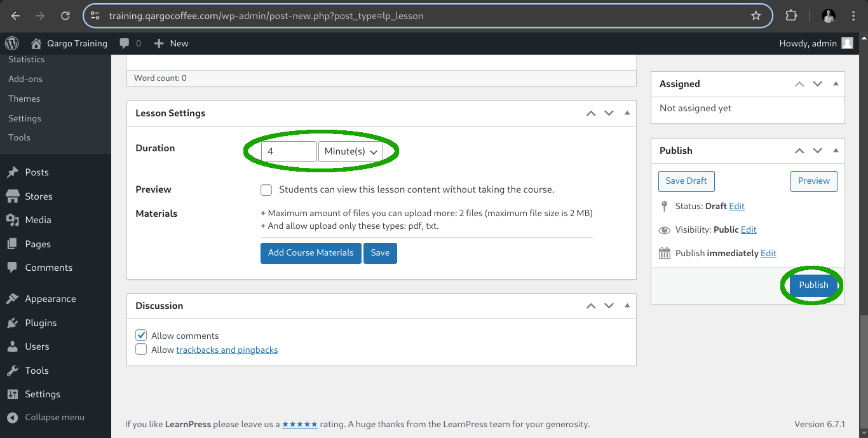Click Add Course Materials button
The width and height of the screenshot is (868, 438).
[311, 252]
